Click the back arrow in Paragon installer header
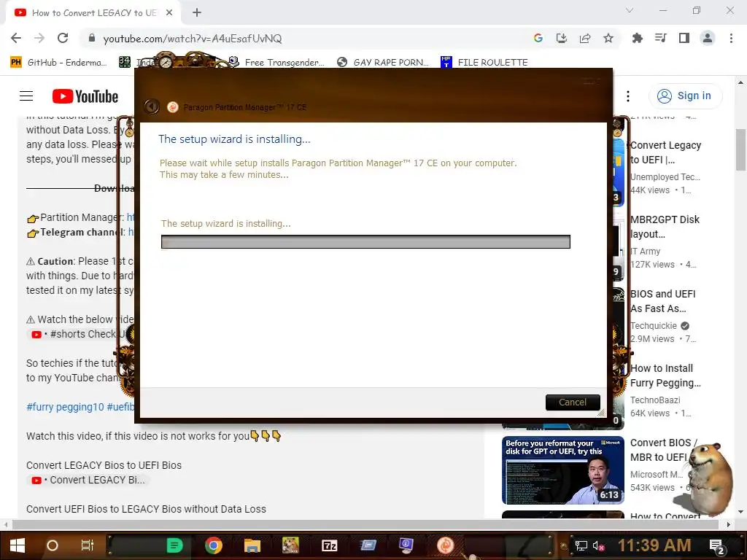Screen dimensions: 747x560 [152, 106]
